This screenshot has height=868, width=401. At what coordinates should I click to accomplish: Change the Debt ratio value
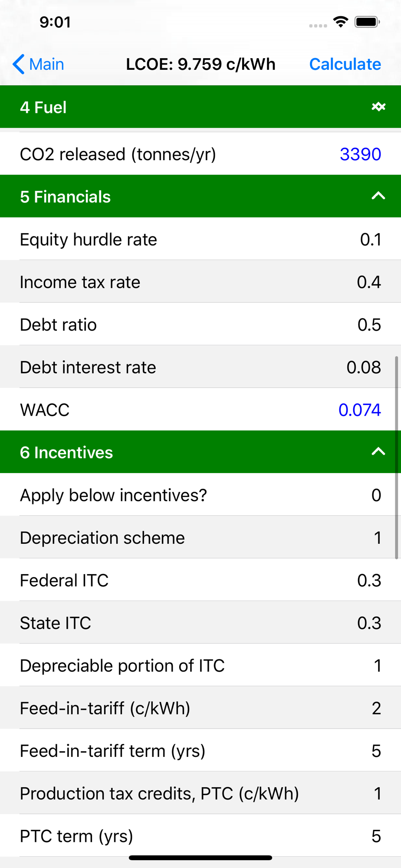[x=369, y=325]
